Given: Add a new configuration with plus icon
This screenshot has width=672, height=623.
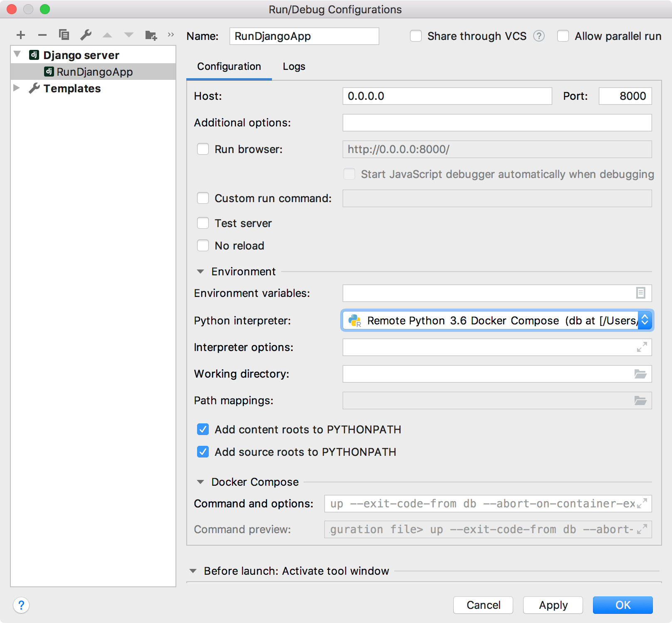Looking at the screenshot, I should pos(21,35).
